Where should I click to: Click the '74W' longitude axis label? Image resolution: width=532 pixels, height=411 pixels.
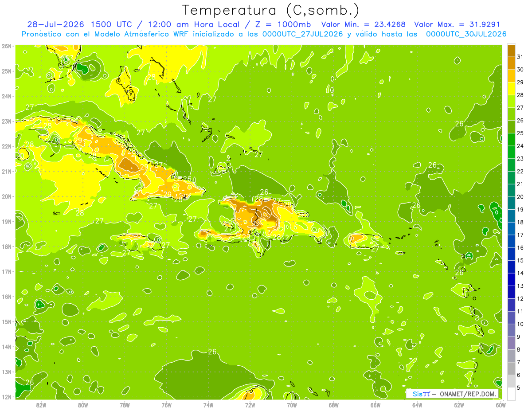tap(208, 405)
